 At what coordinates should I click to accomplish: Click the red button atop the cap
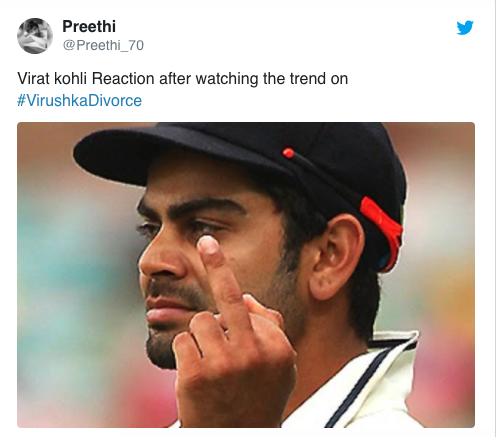[x=288, y=153]
